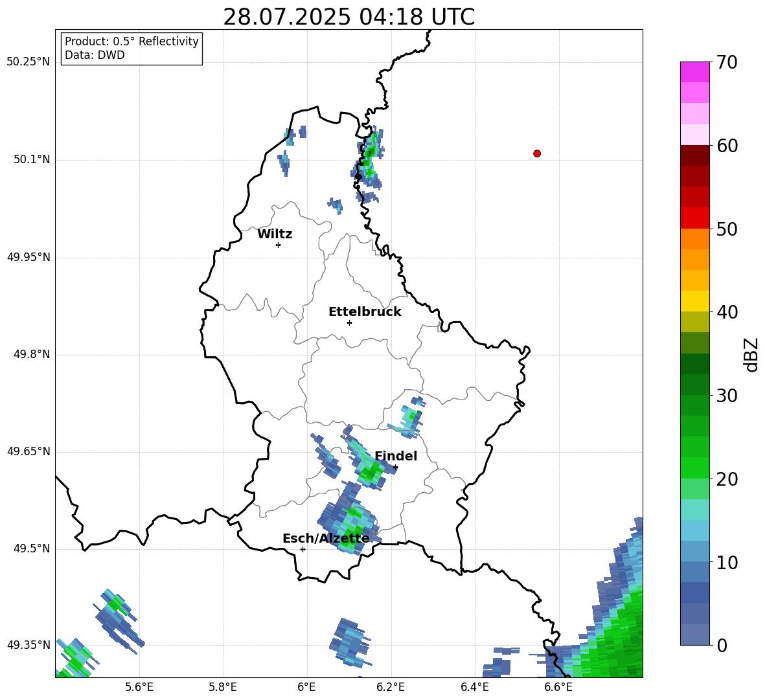Click the 49.35°N latitude label

pos(29,645)
